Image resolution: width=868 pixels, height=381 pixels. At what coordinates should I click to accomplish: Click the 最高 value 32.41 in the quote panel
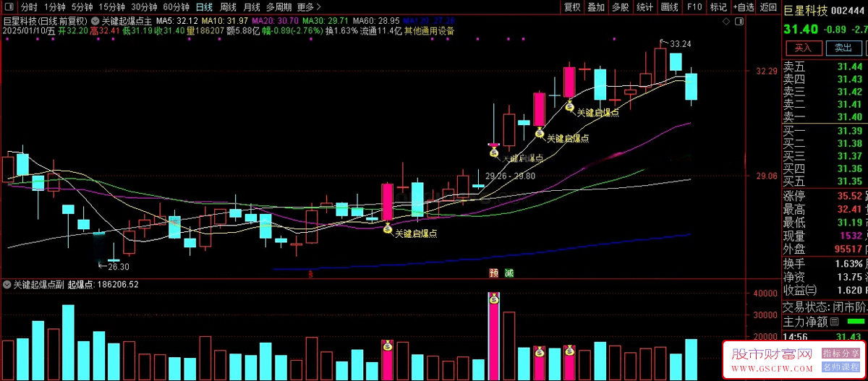click(x=848, y=210)
